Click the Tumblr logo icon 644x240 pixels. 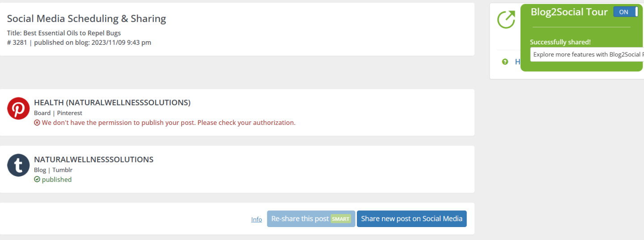(x=18, y=165)
